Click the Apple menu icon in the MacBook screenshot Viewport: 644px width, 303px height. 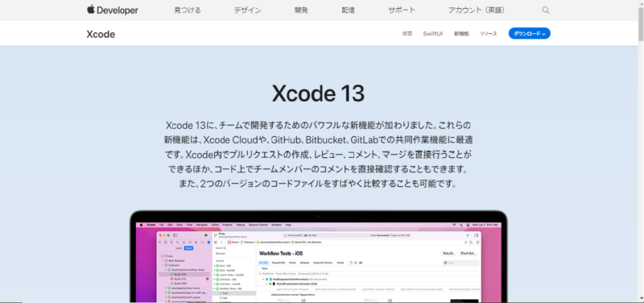click(141, 225)
